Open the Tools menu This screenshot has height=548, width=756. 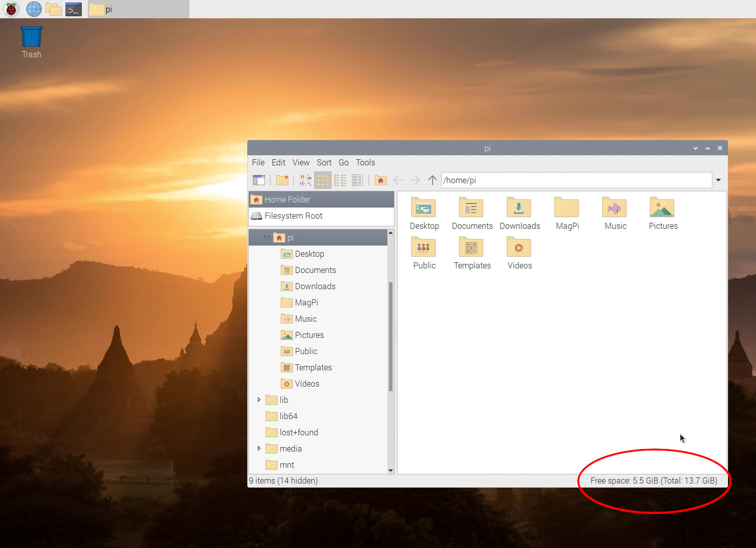click(365, 162)
